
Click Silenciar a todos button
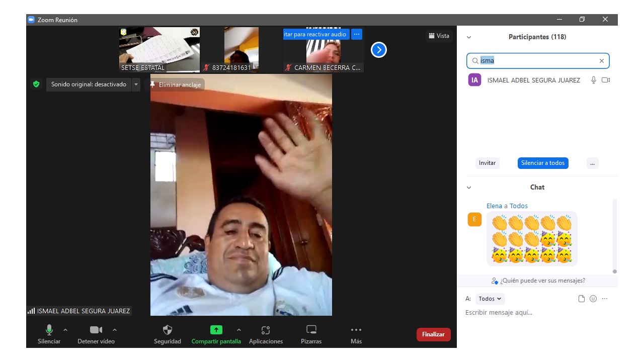543,163
